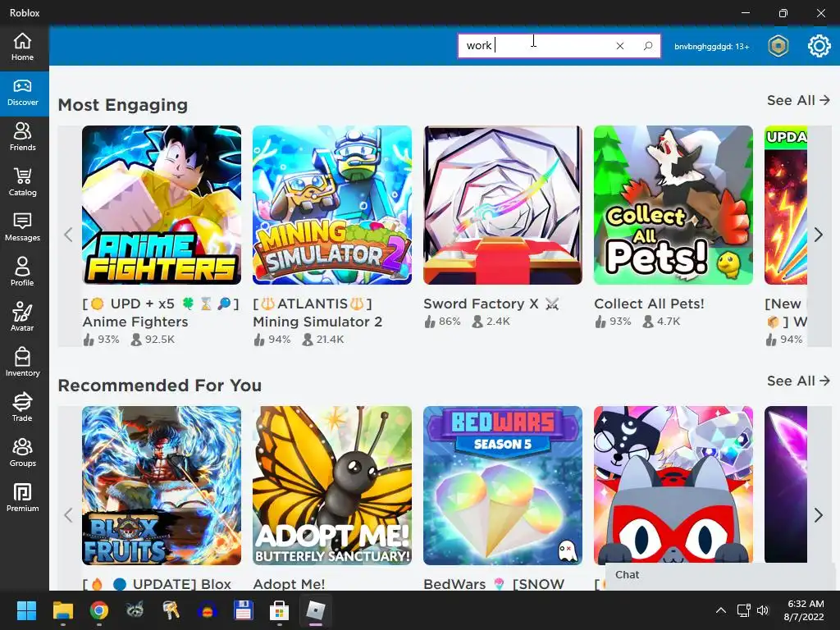View your Profile page
The image size is (840, 630).
pos(22,272)
